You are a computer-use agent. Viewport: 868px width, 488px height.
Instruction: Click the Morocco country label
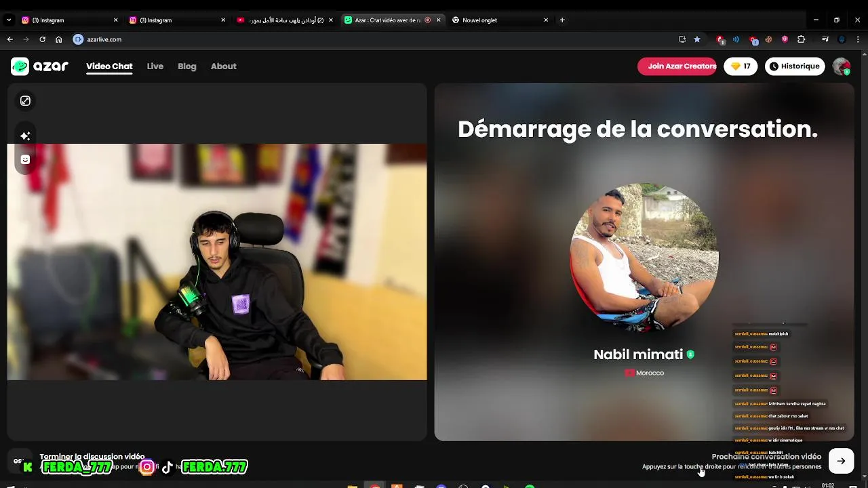tap(644, 373)
